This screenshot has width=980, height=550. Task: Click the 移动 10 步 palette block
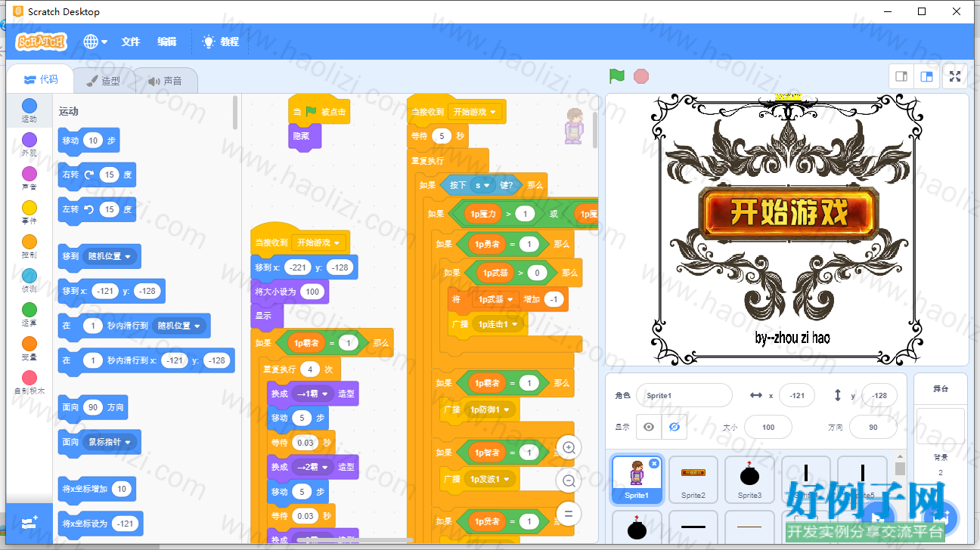coord(88,141)
